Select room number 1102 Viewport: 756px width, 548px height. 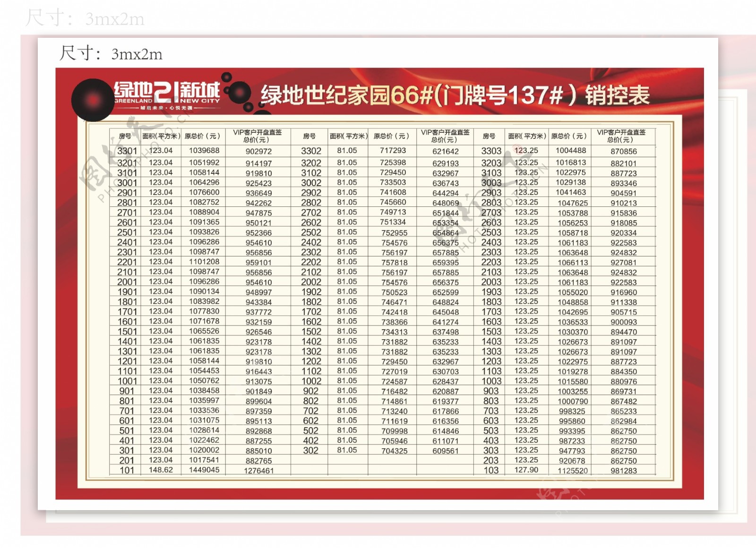point(311,371)
